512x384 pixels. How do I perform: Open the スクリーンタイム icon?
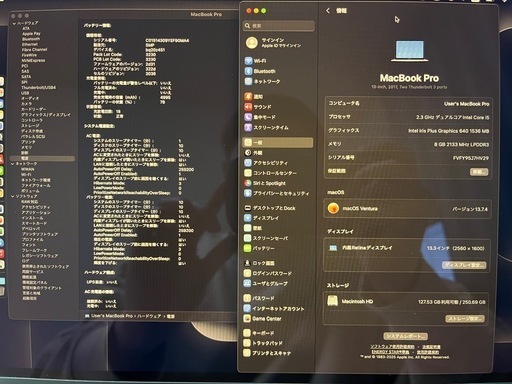pyautogui.click(x=248, y=128)
